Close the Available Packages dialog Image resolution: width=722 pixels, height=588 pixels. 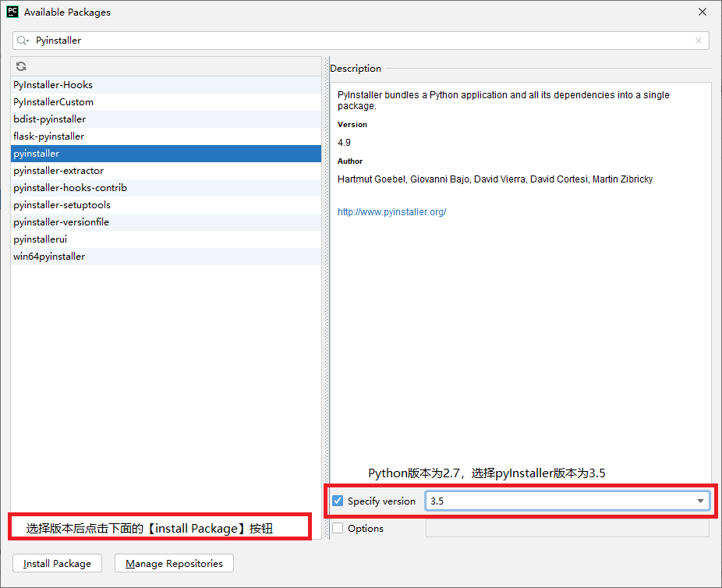703,12
